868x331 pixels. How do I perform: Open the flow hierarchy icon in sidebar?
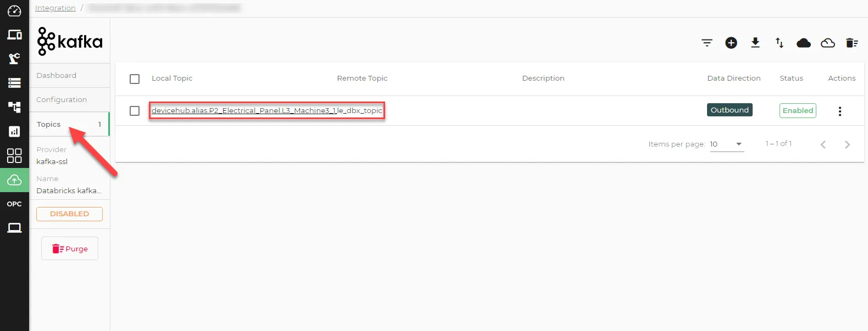click(14, 107)
